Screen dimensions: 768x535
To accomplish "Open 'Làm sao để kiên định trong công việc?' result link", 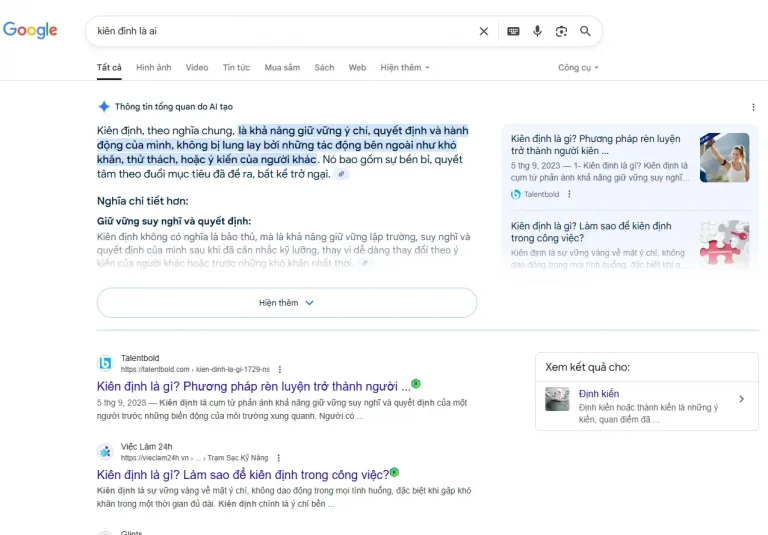I will click(243, 475).
